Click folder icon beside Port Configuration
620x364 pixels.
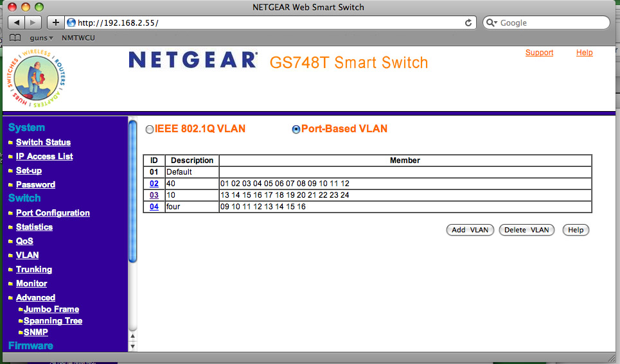[11, 213]
